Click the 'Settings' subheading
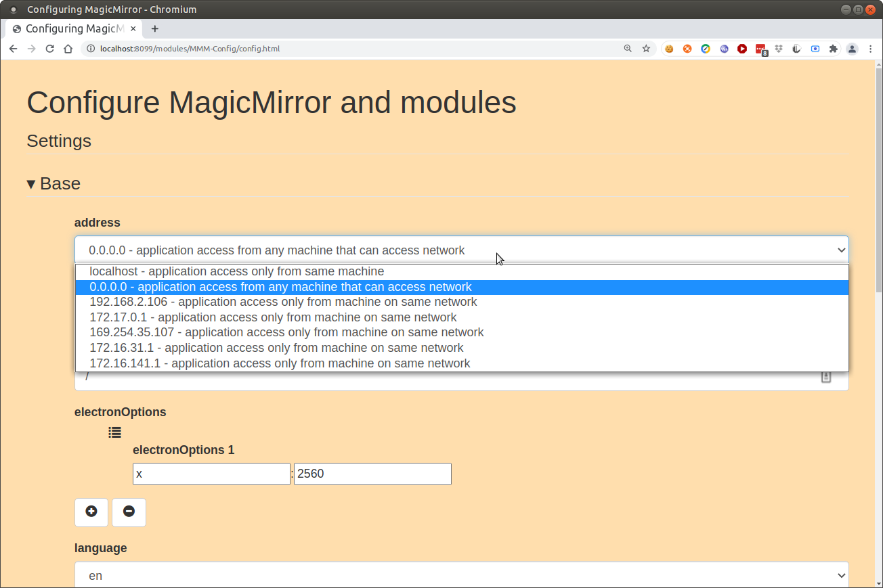 click(x=59, y=141)
